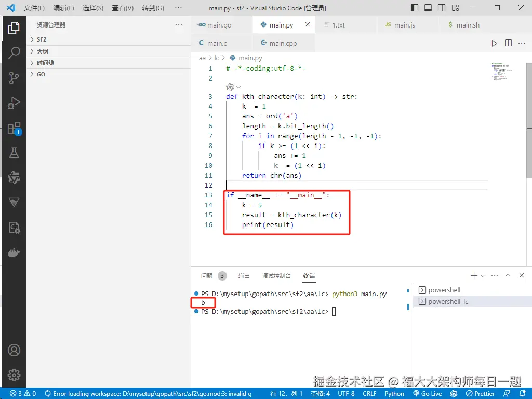Click the 行 12, 列 1 cursor position

point(286,394)
